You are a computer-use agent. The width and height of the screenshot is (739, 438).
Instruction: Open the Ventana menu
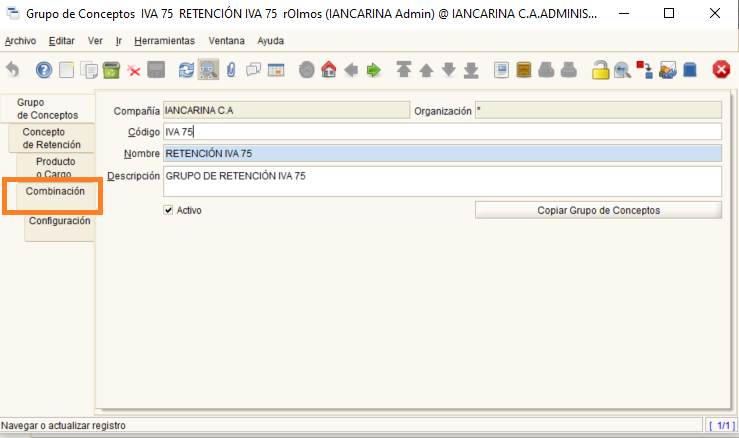227,41
